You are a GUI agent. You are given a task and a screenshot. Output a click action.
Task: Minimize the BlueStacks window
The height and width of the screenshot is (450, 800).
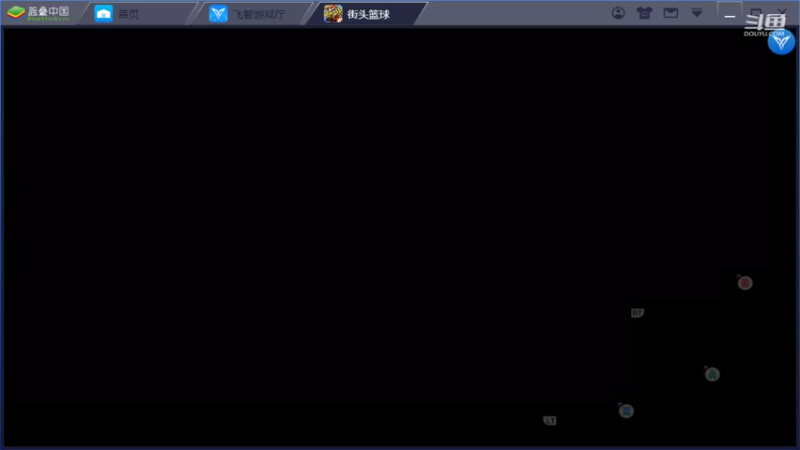(730, 14)
